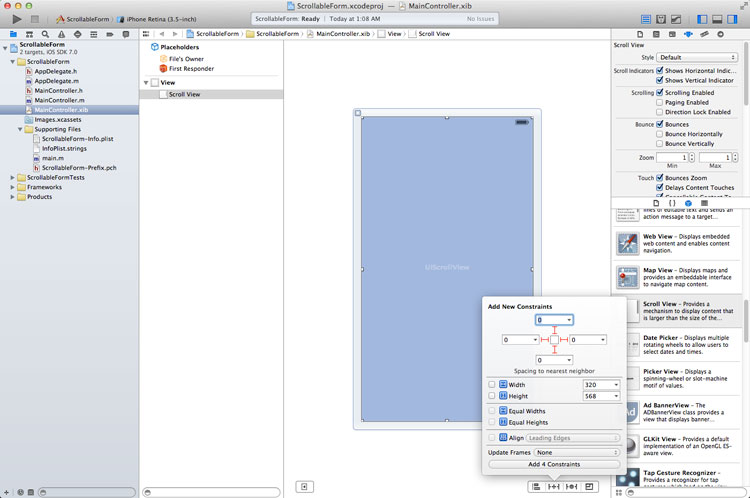750x498 pixels.
Task: Run the project with the Play button
Action: (17, 19)
